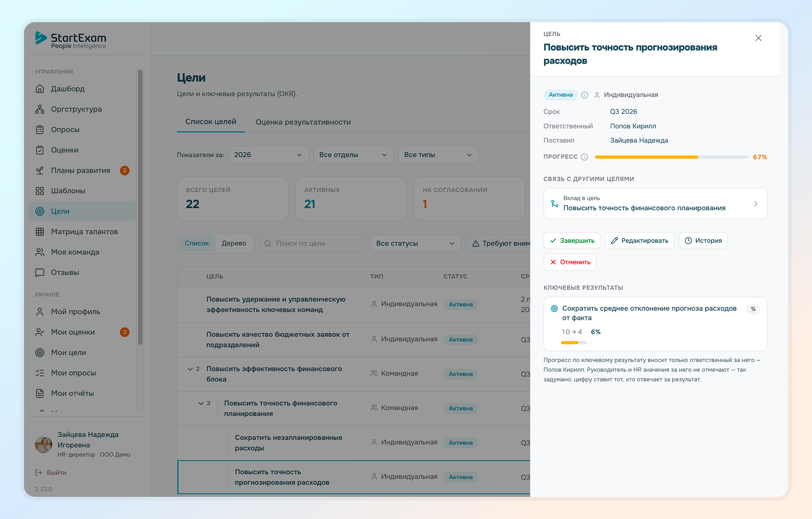The image size is (812, 519).
Task: Open the Список целей tab
Action: [211, 122]
